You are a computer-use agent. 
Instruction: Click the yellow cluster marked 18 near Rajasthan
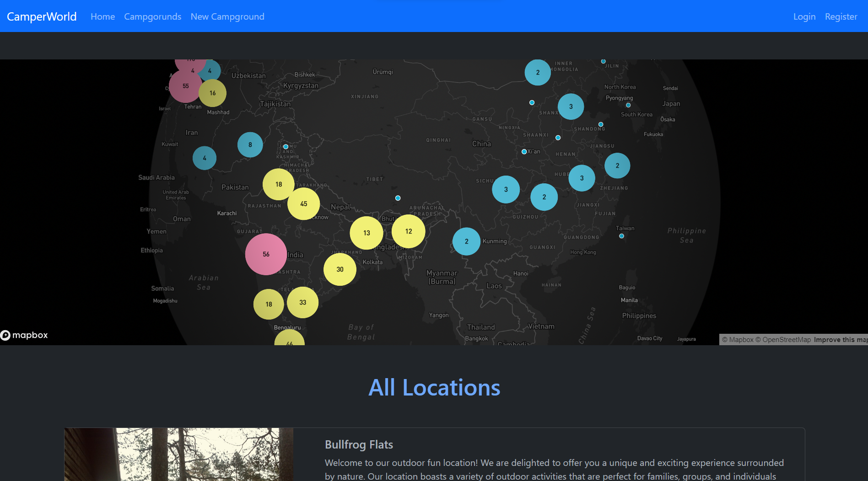(x=279, y=184)
